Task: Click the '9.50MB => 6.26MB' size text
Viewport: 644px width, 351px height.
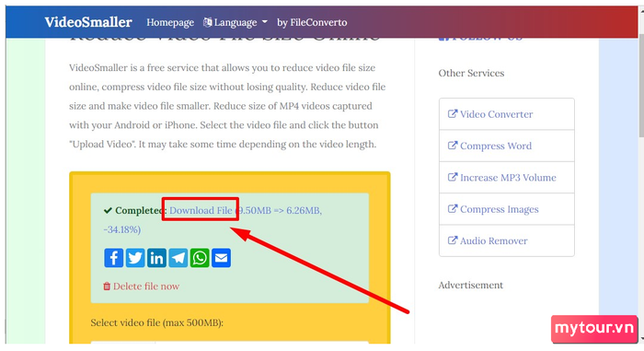Action: click(280, 210)
